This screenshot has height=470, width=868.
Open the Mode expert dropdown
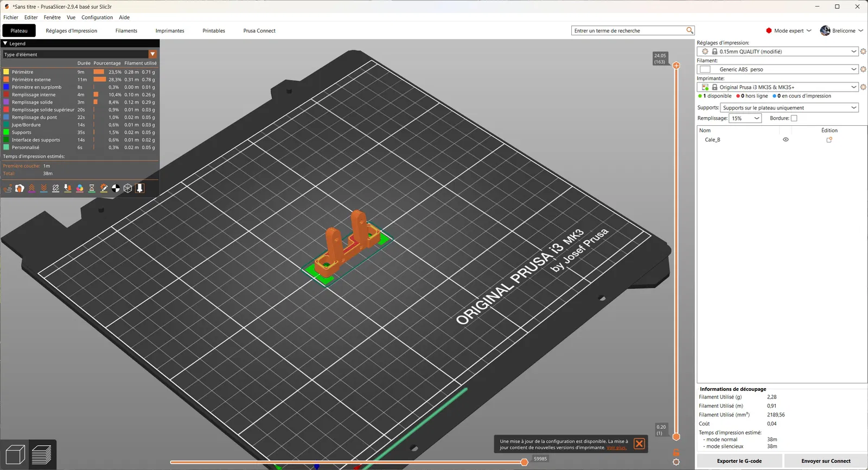point(788,30)
